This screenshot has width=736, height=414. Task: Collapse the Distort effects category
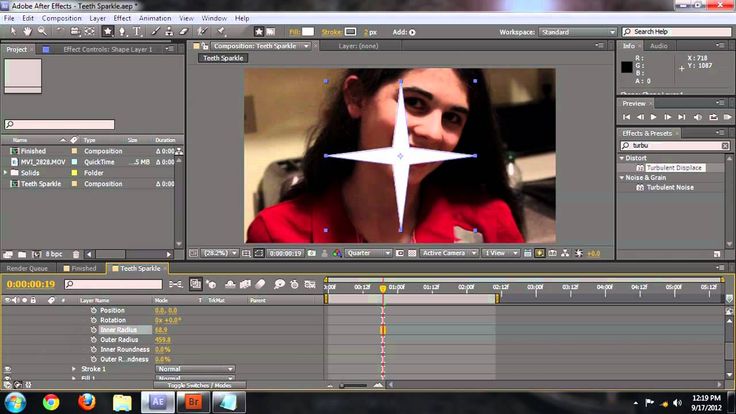622,158
